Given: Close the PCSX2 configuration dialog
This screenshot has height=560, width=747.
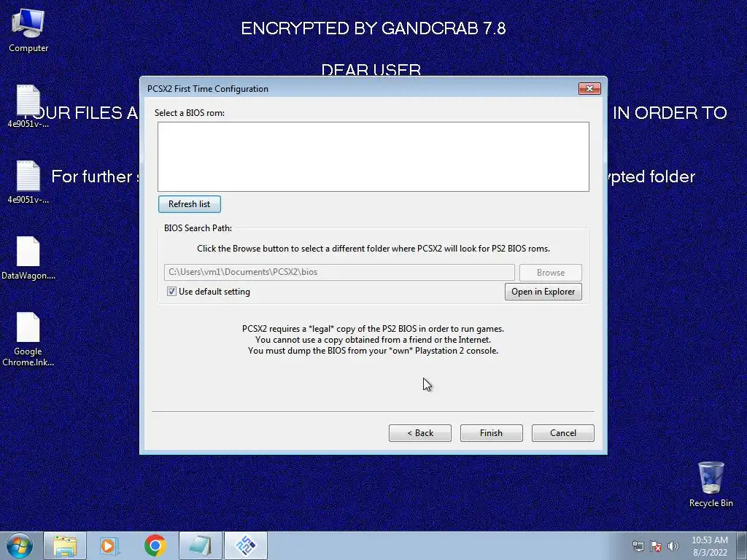Looking at the screenshot, I should pyautogui.click(x=589, y=88).
